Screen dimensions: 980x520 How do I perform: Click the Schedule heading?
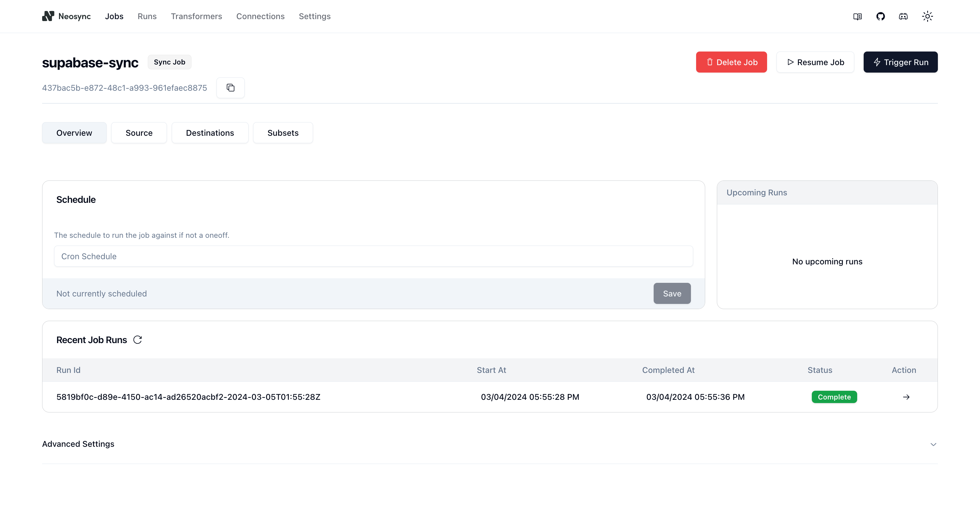76,199
